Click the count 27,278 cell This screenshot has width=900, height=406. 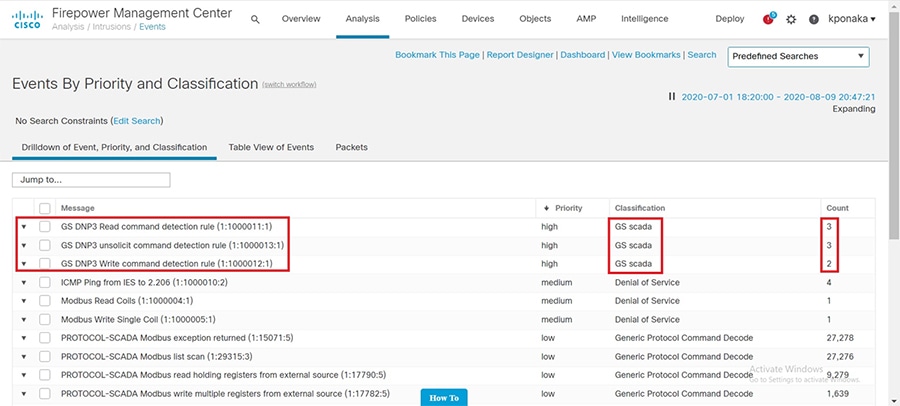coord(839,338)
